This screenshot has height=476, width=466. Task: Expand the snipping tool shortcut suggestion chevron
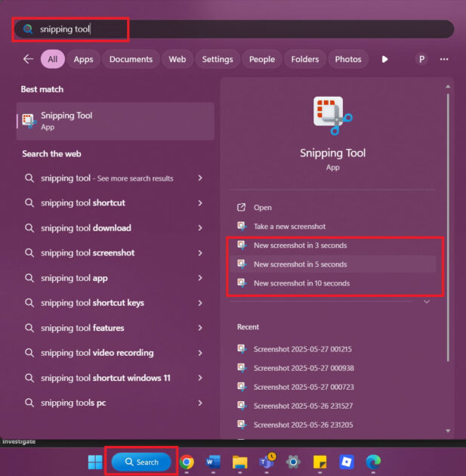pyautogui.click(x=200, y=202)
